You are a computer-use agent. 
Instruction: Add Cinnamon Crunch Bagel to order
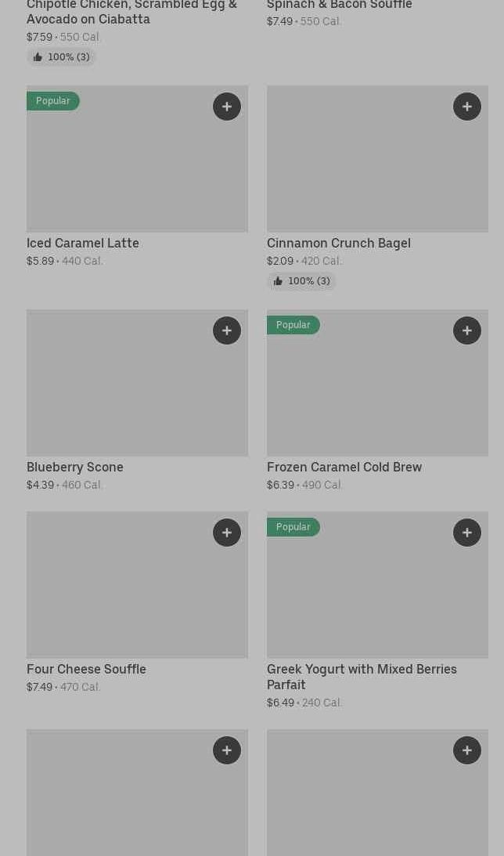point(467,107)
